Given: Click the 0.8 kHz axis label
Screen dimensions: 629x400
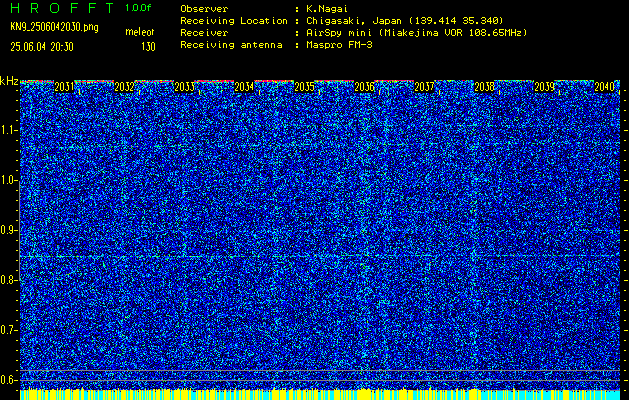Looking at the screenshot, I should [x=8, y=280].
